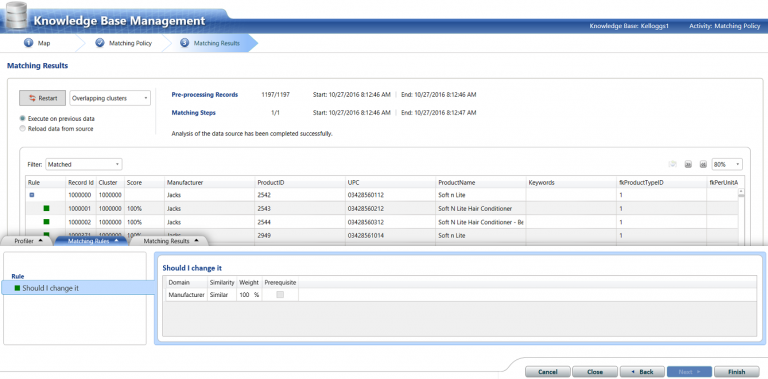Image resolution: width=768 pixels, height=379 pixels.
Task: Collapse the first cluster row icon
Action: pyautogui.click(x=32, y=195)
